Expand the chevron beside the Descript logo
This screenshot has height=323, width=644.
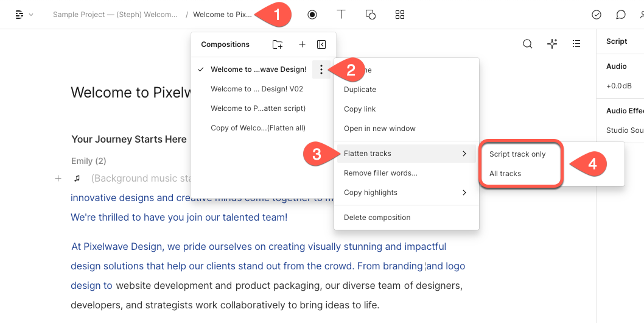click(31, 15)
